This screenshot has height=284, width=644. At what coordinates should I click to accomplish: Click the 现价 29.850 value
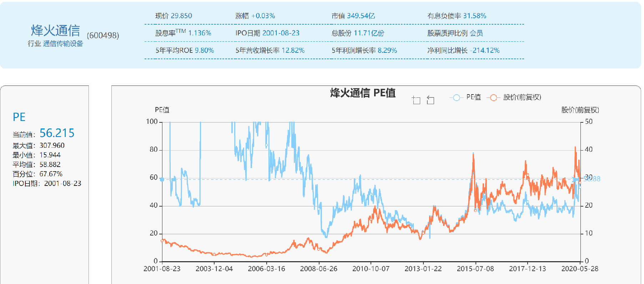coord(181,16)
